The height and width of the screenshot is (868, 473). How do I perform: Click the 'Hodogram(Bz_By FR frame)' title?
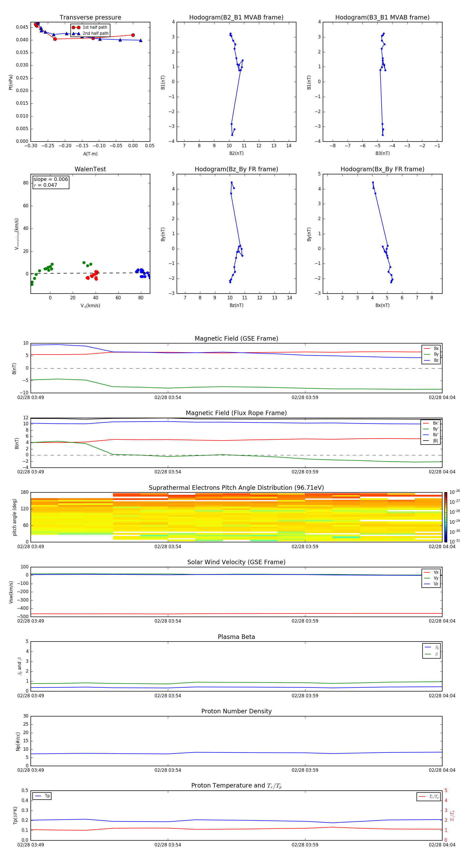point(236,169)
